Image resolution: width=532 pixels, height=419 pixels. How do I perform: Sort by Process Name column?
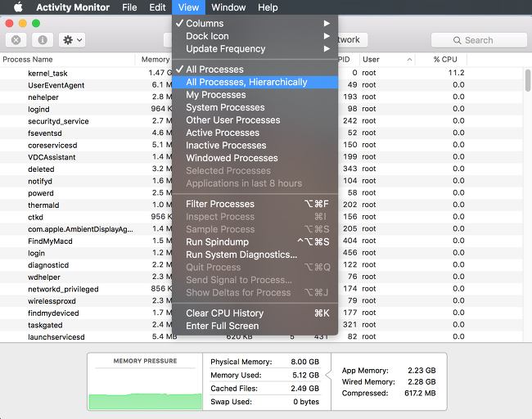pos(67,60)
